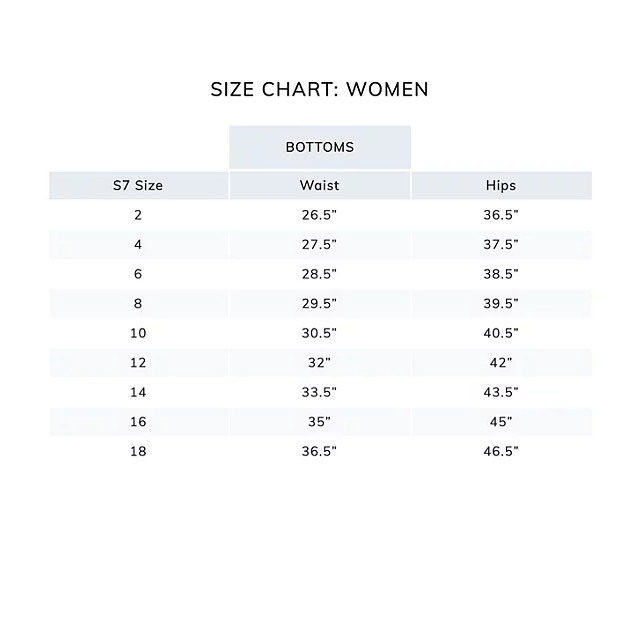The width and height of the screenshot is (636, 641).
Task: Select size 18 row label
Action: 138,451
